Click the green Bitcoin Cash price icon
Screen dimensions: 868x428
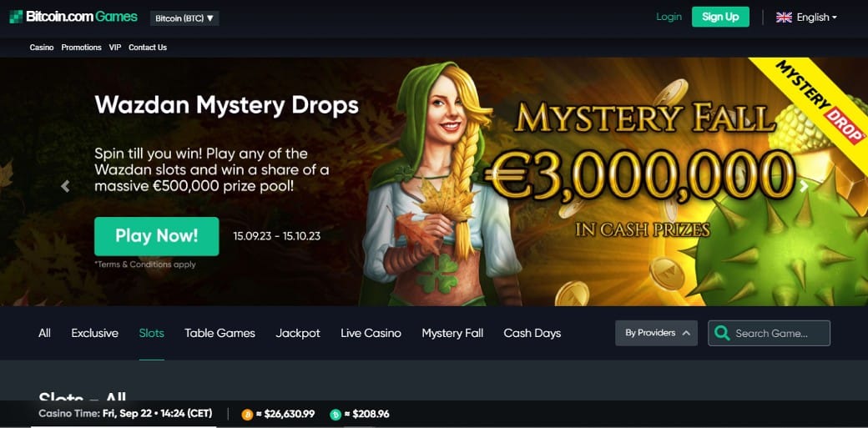click(x=336, y=414)
